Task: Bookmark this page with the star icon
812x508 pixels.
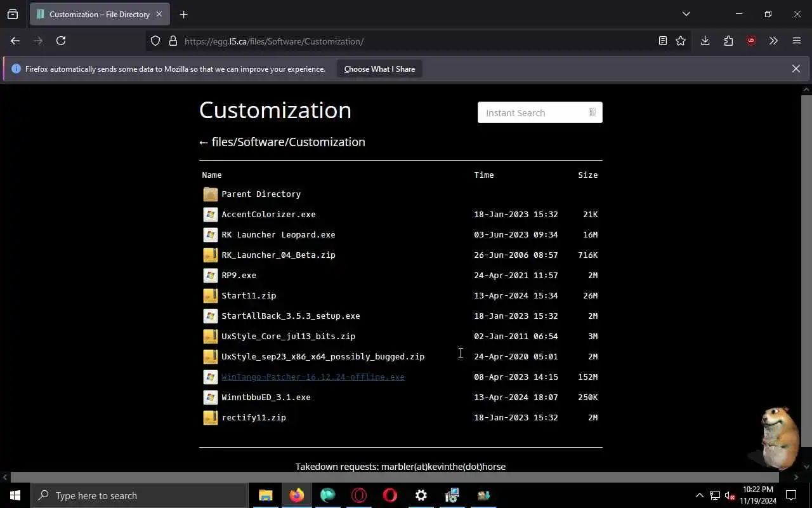Action: click(x=681, y=41)
